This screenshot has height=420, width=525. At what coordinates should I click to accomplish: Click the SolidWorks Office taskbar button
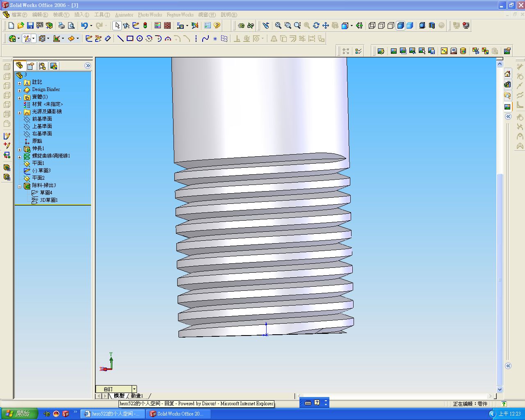coord(178,414)
